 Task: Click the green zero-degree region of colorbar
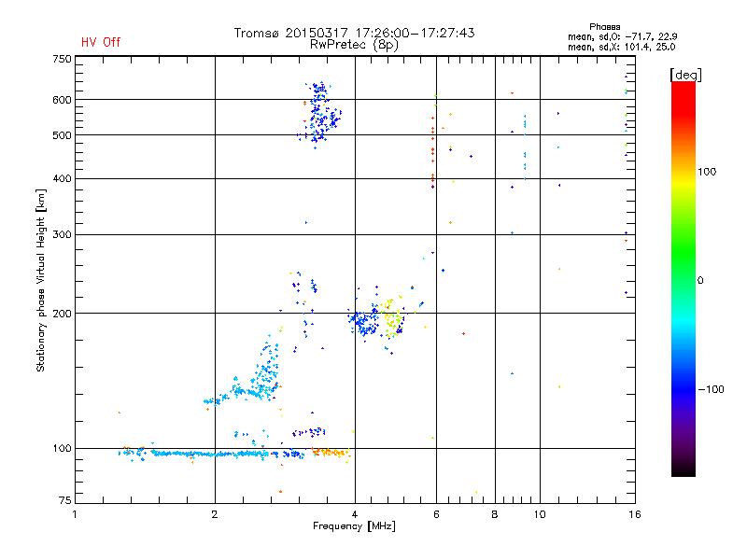click(x=684, y=280)
